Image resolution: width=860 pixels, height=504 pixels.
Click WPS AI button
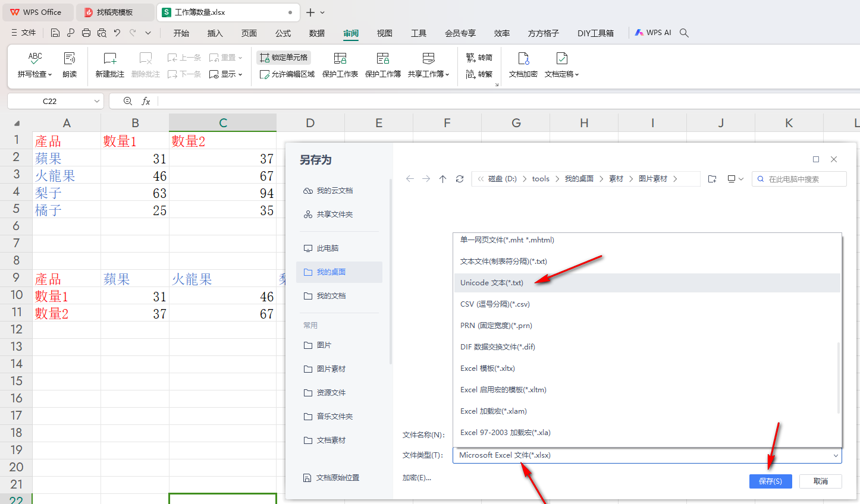pyautogui.click(x=653, y=33)
